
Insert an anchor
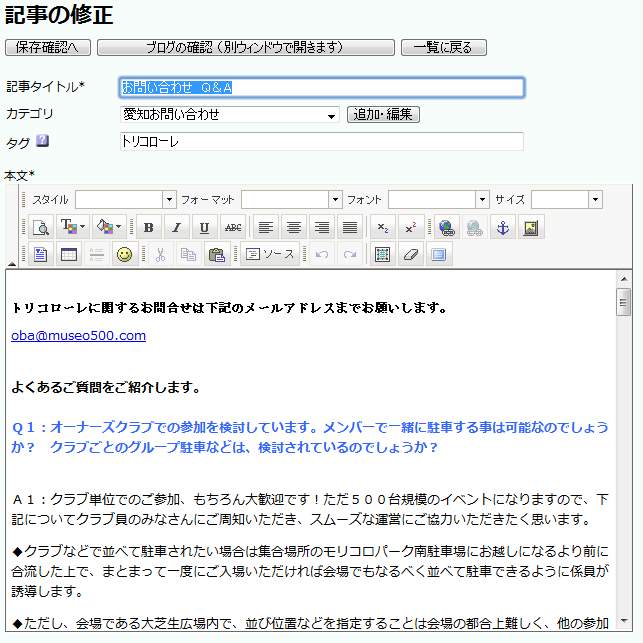tap(503, 227)
